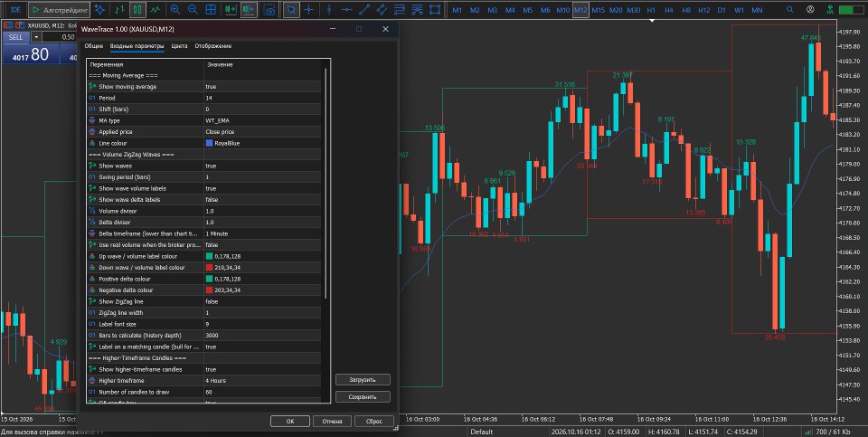Screen dimensions: 868x437
Task: Toggle Label on a matching candle value
Action: [x=262, y=347]
